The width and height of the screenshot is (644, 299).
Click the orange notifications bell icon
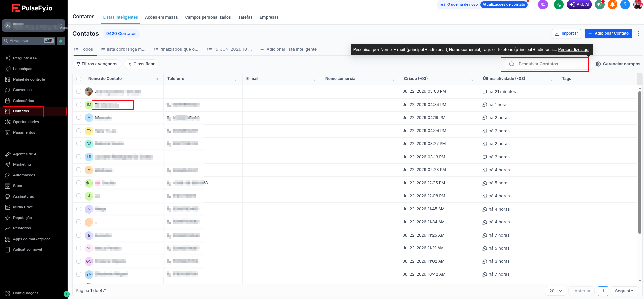(612, 5)
